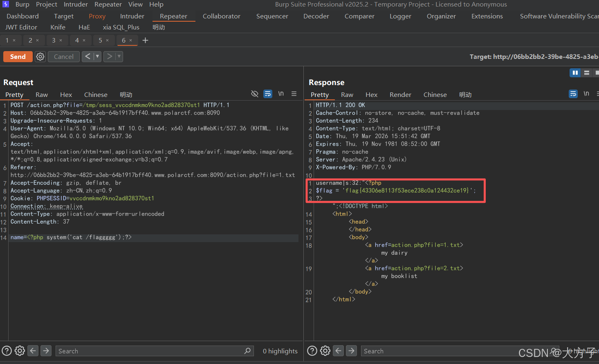The height and width of the screenshot is (364, 599).
Task: Switch to Repeater tab 3
Action: coord(54,40)
